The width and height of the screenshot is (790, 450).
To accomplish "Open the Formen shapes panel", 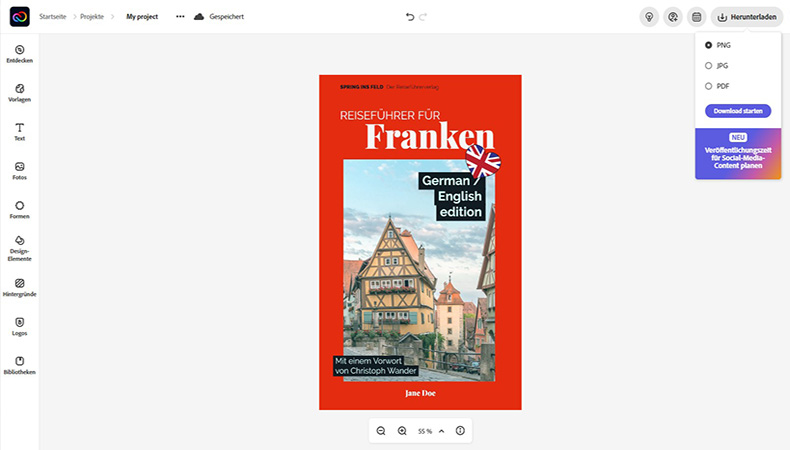I will click(20, 210).
